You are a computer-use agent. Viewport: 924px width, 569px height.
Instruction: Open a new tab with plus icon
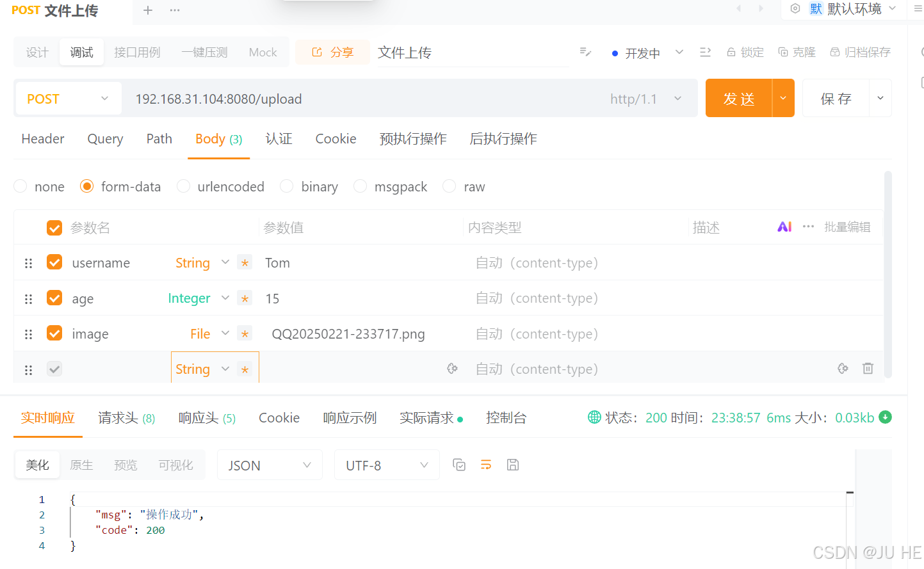[148, 10]
